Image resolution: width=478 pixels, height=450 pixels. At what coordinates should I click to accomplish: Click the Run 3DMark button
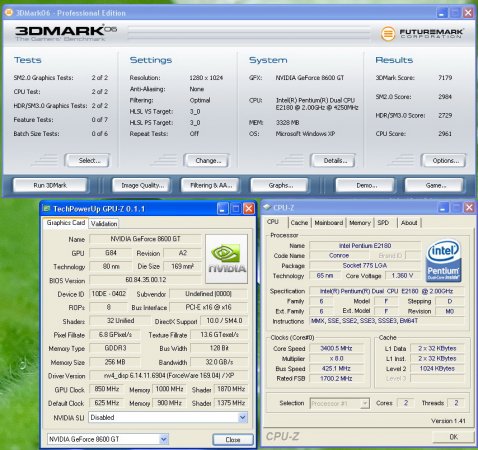tap(50, 185)
